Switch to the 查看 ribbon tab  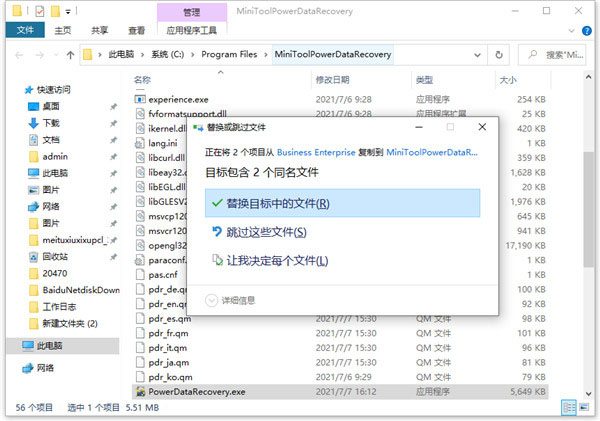136,30
